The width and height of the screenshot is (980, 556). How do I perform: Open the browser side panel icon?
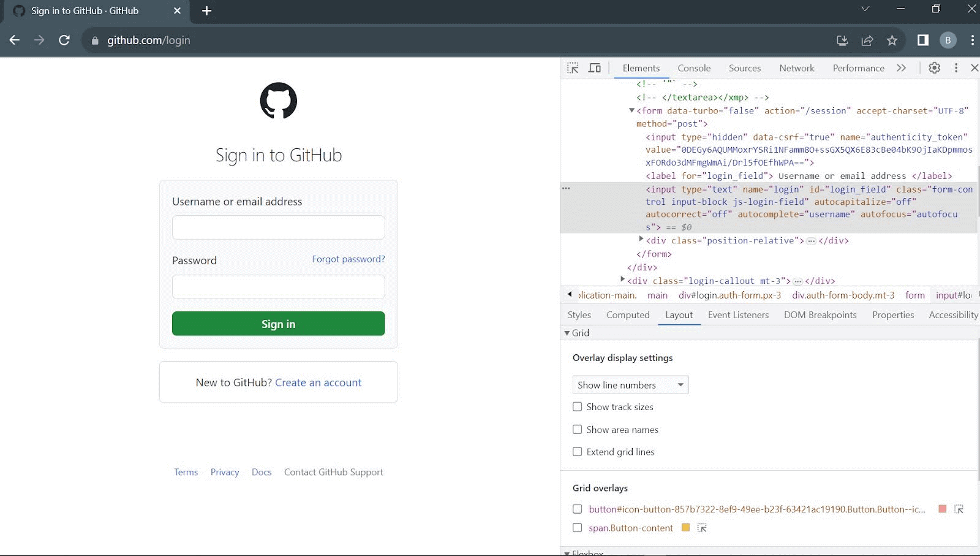click(x=922, y=40)
